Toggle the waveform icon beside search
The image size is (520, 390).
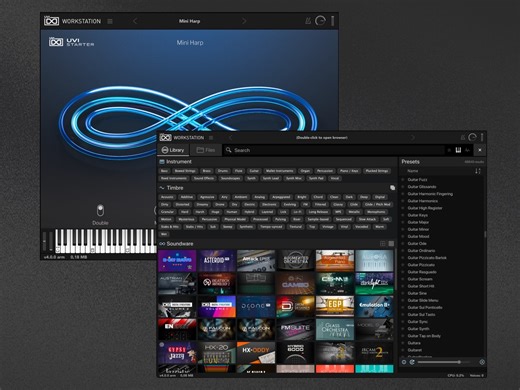click(x=468, y=150)
